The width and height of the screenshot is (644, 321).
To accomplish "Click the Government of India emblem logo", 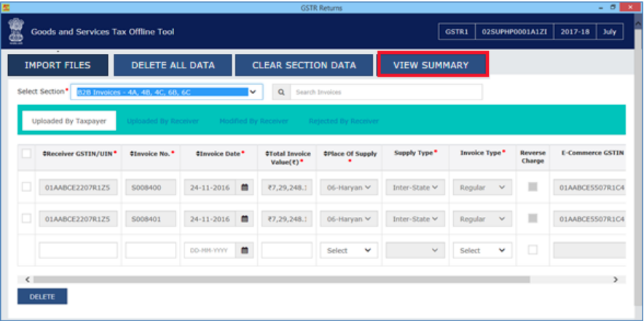I will point(15,31).
